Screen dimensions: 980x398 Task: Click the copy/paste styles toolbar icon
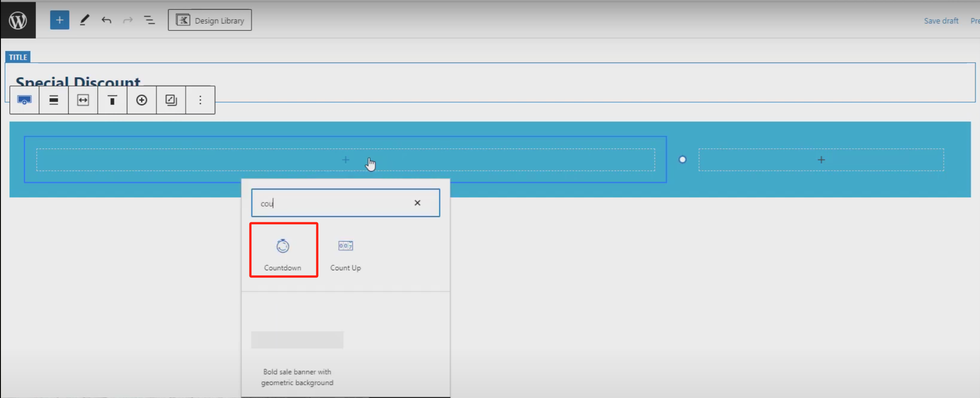(171, 100)
